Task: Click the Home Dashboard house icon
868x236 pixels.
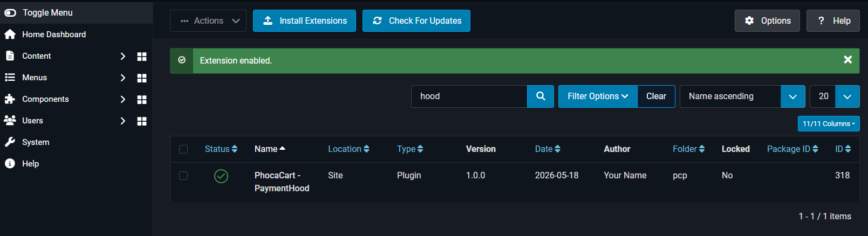Action: pyautogui.click(x=10, y=34)
